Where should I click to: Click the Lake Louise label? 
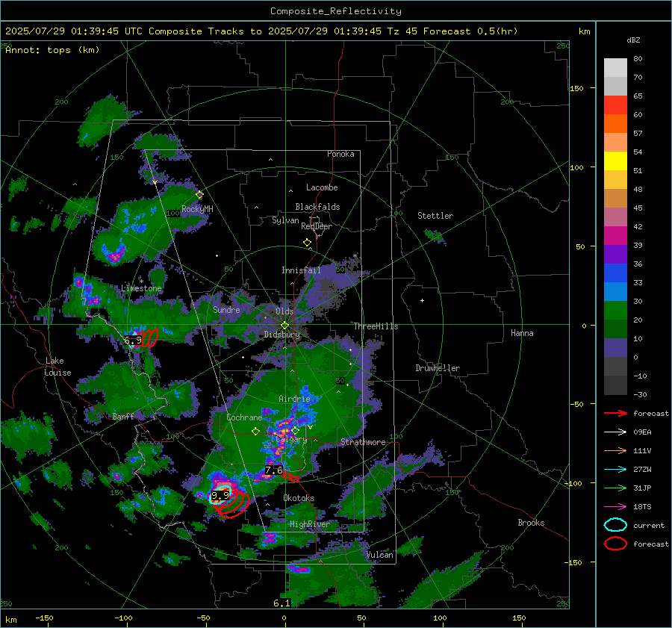click(x=57, y=367)
